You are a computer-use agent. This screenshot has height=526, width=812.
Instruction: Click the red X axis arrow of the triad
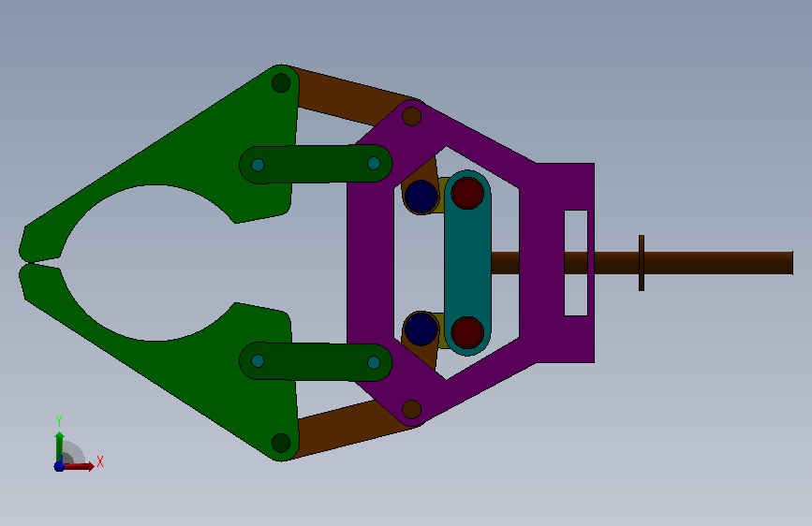point(79,466)
